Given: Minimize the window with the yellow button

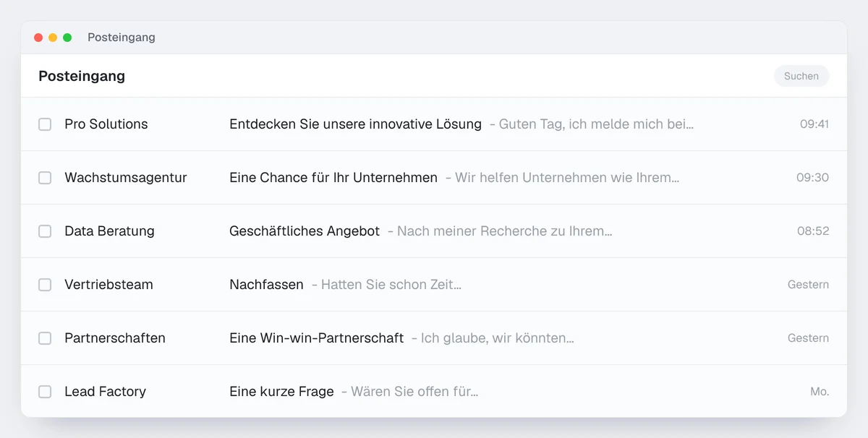Looking at the screenshot, I should (x=53, y=38).
